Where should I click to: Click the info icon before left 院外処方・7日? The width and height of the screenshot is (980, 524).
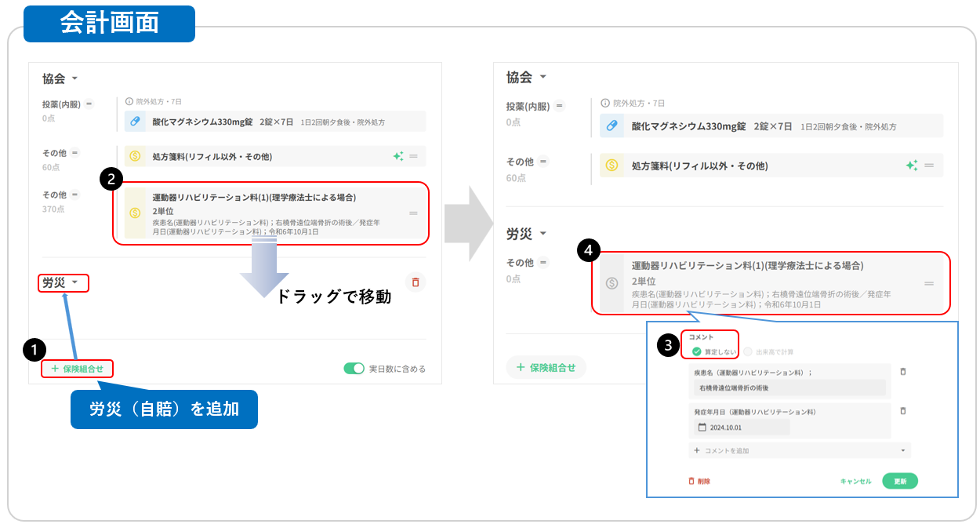point(129,102)
